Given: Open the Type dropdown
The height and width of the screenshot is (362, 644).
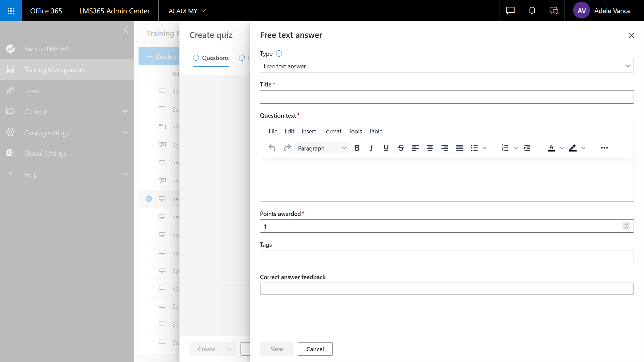Looking at the screenshot, I should point(446,66).
